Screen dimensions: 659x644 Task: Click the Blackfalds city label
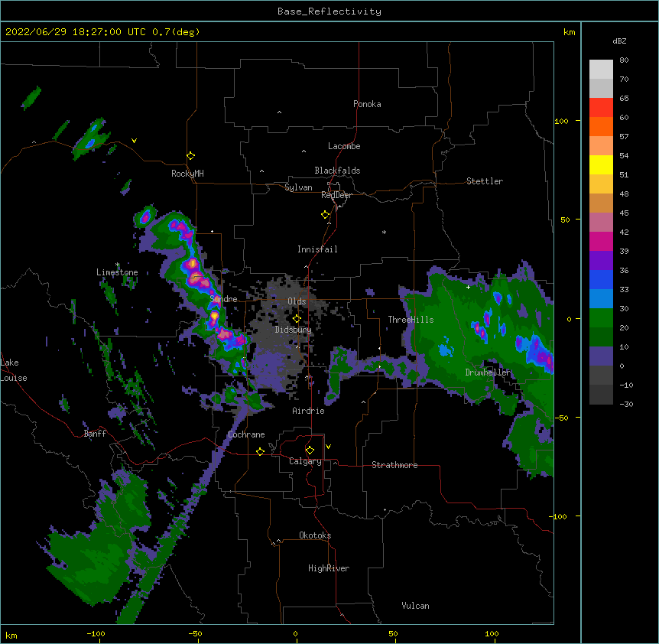pos(337,171)
